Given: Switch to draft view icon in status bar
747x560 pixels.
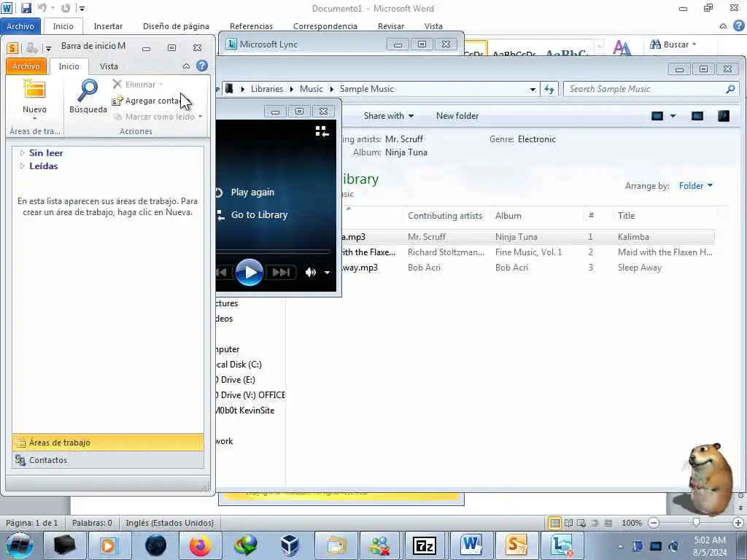Looking at the screenshot, I should [x=608, y=523].
